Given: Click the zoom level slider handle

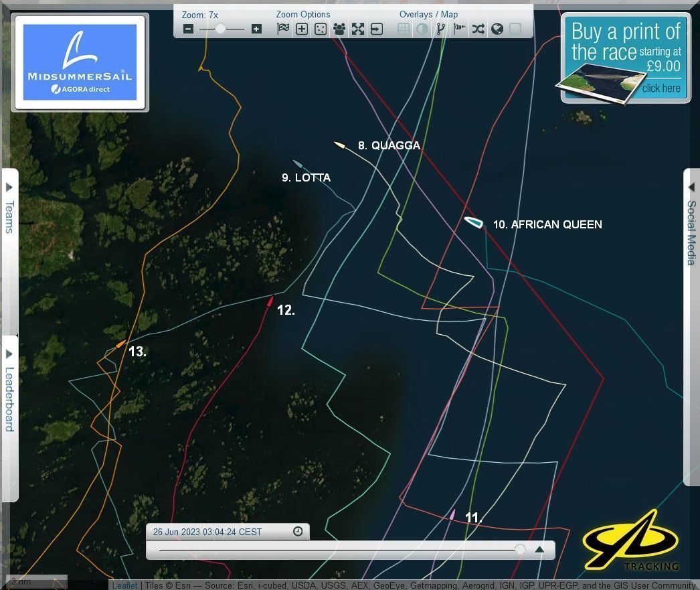Looking at the screenshot, I should click(x=220, y=29).
